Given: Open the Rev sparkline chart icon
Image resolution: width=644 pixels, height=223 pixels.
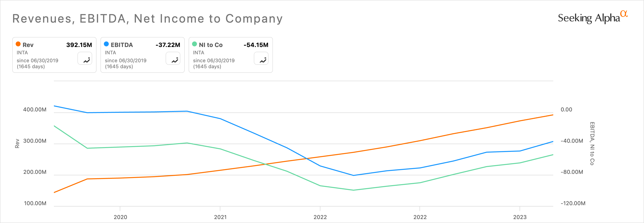Looking at the screenshot, I should (85, 59).
